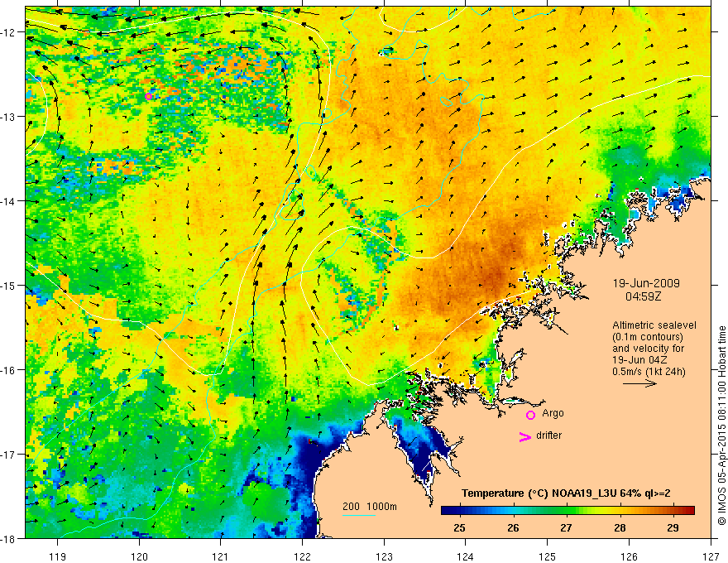Click the 'Argo' legend label
This screenshot has height=563, width=728.
[x=553, y=413]
